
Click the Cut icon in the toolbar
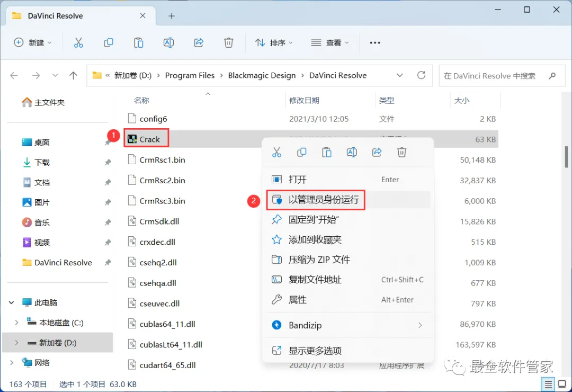point(78,43)
